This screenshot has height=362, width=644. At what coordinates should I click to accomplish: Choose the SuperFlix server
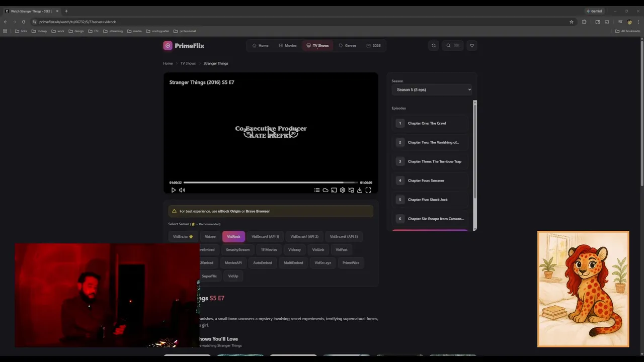tap(209, 276)
